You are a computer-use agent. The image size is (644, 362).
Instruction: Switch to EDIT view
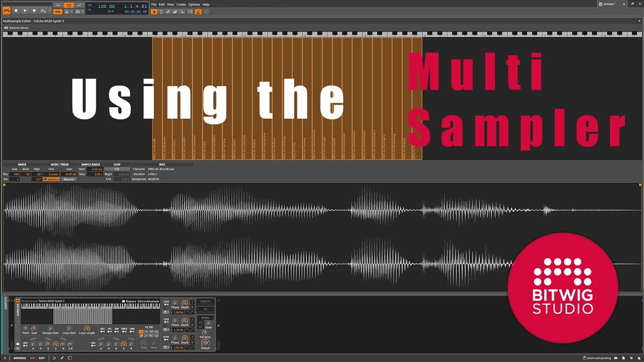point(42,358)
